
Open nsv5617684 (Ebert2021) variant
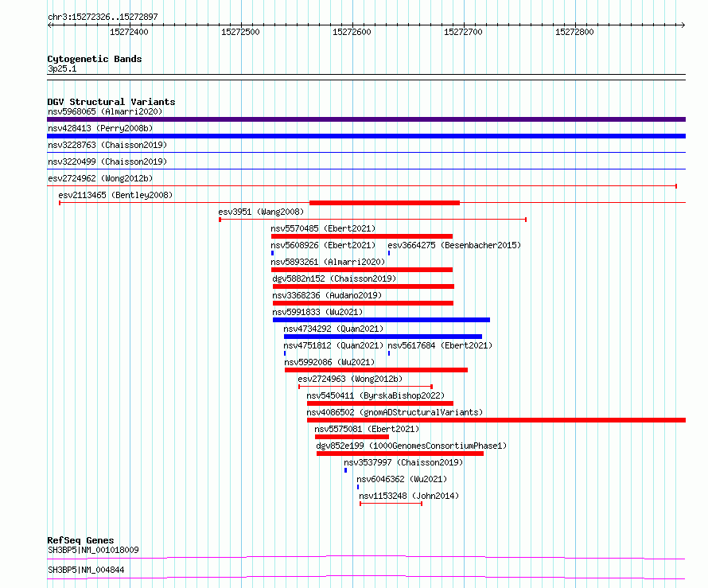[x=440, y=345]
